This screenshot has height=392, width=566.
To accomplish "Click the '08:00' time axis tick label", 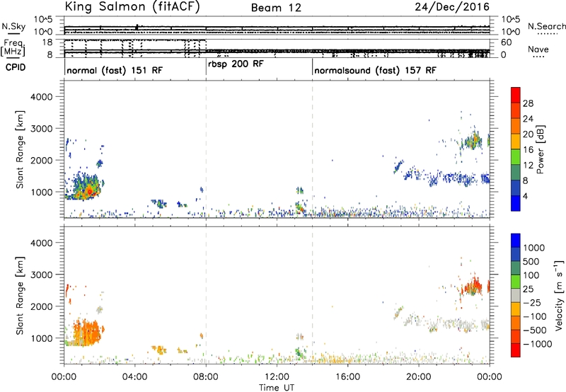I will point(206,377).
